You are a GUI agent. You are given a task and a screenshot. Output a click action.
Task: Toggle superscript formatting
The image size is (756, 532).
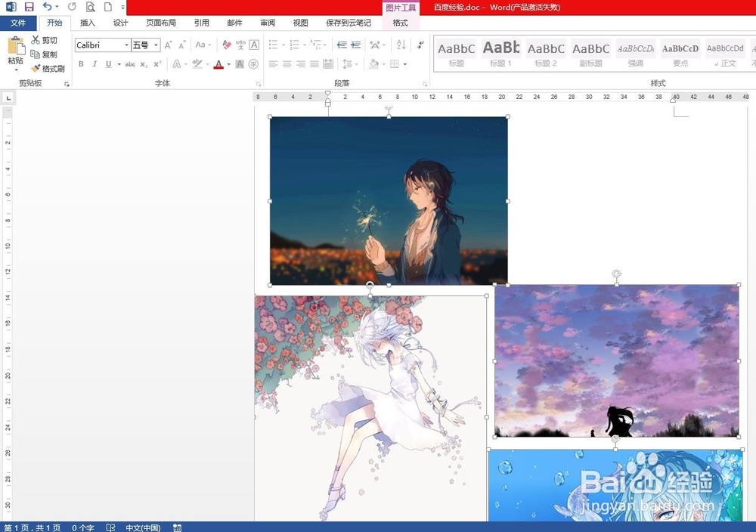pyautogui.click(x=157, y=64)
